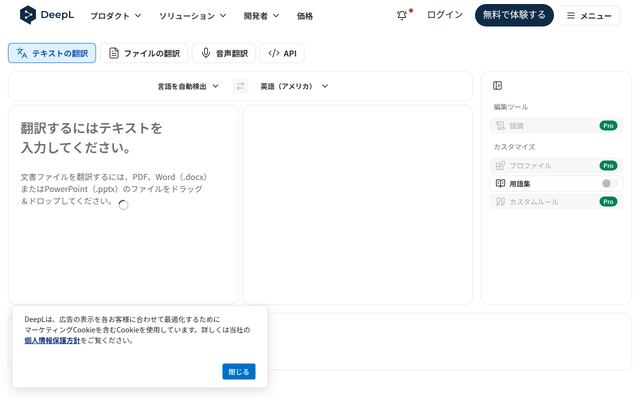
Task: Expand the 開発者 developers menu
Action: [261, 16]
